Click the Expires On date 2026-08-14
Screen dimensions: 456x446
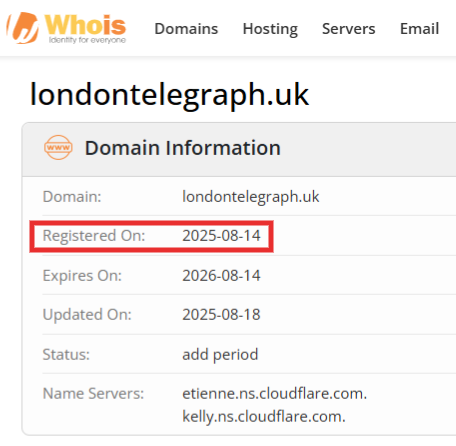(x=221, y=276)
